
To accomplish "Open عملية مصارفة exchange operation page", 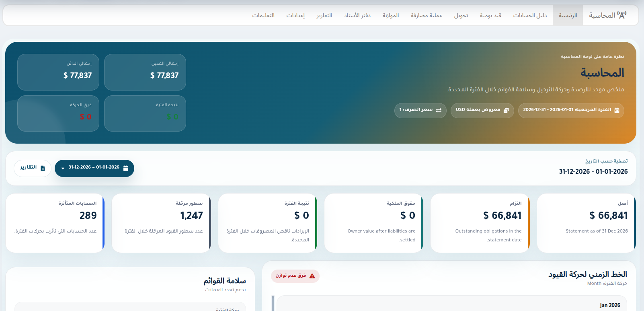I will click(426, 16).
